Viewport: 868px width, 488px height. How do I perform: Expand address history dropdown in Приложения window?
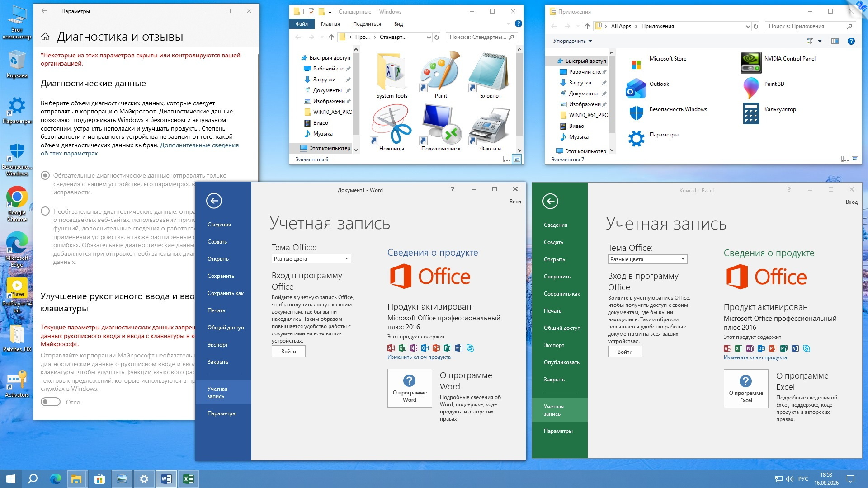point(748,27)
